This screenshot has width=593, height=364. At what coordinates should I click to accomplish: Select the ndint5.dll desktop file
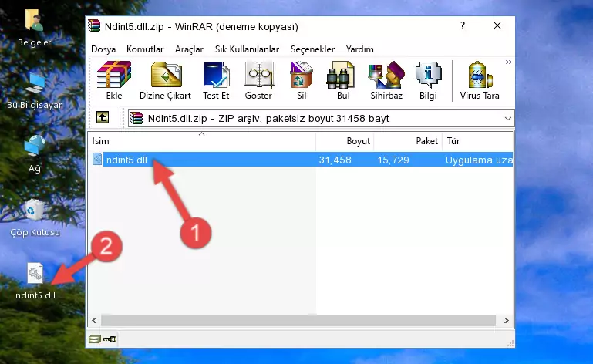click(x=35, y=281)
